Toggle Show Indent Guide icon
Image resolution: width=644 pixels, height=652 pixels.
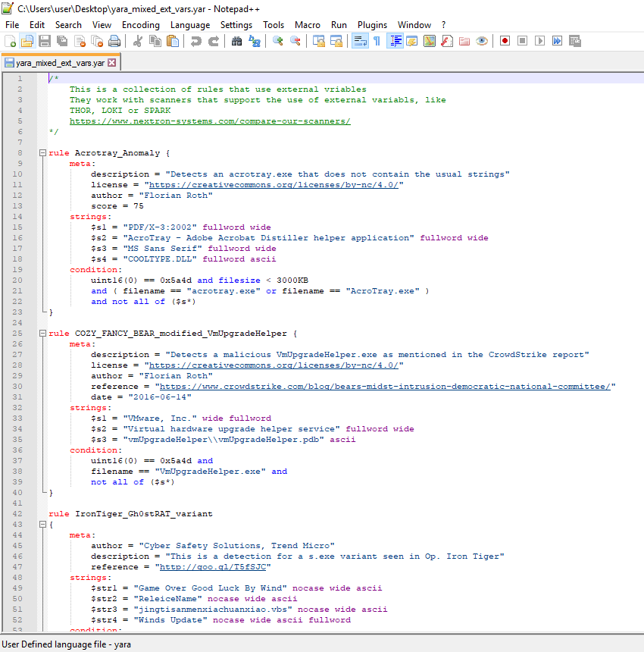click(395, 41)
